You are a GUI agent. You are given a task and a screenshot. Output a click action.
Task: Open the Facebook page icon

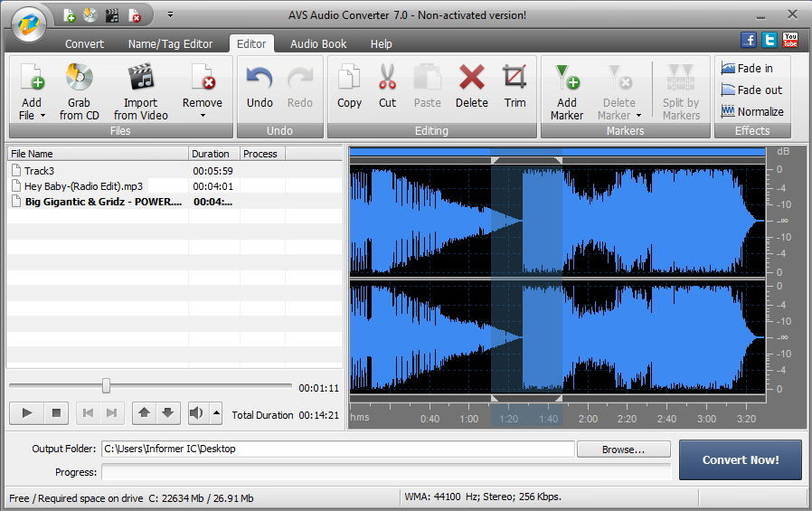749,40
